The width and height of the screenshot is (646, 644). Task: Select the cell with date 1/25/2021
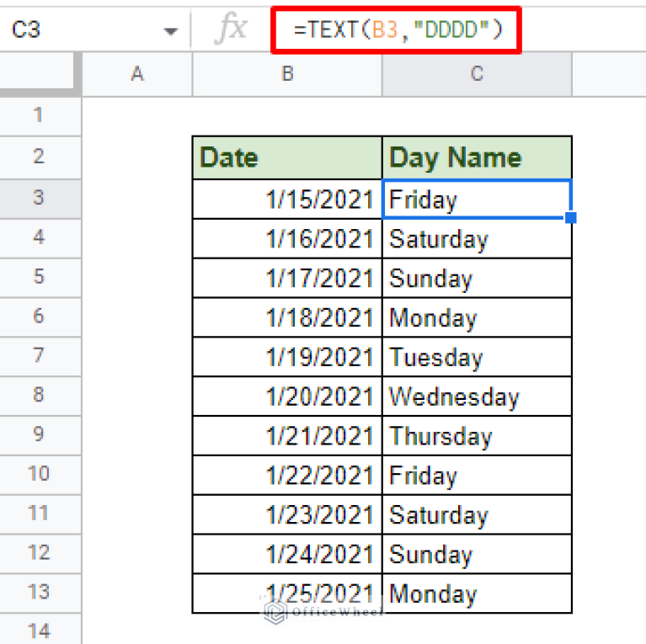click(287, 593)
